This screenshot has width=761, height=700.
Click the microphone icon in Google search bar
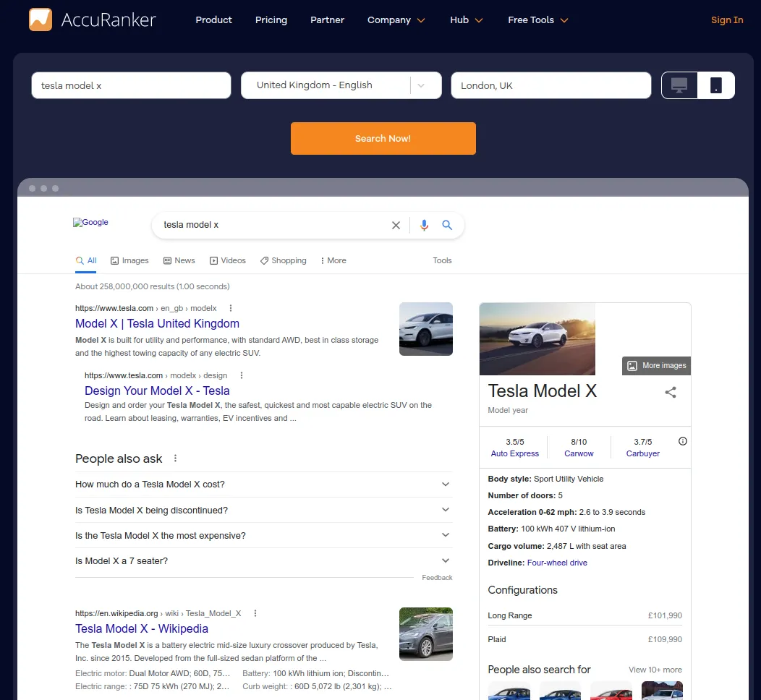424,225
